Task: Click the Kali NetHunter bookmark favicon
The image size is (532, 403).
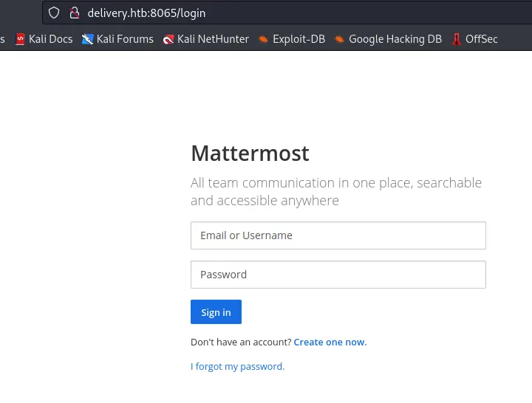Action: click(x=168, y=39)
